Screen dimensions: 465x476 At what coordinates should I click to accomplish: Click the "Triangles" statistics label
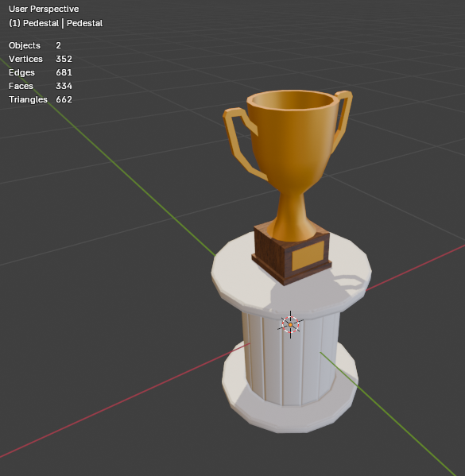(28, 99)
